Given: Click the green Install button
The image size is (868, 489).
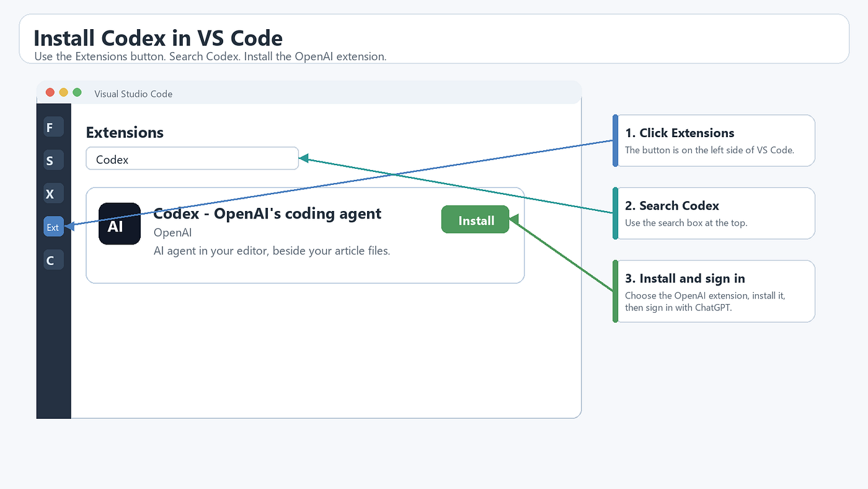Looking at the screenshot, I should tap(476, 220).
